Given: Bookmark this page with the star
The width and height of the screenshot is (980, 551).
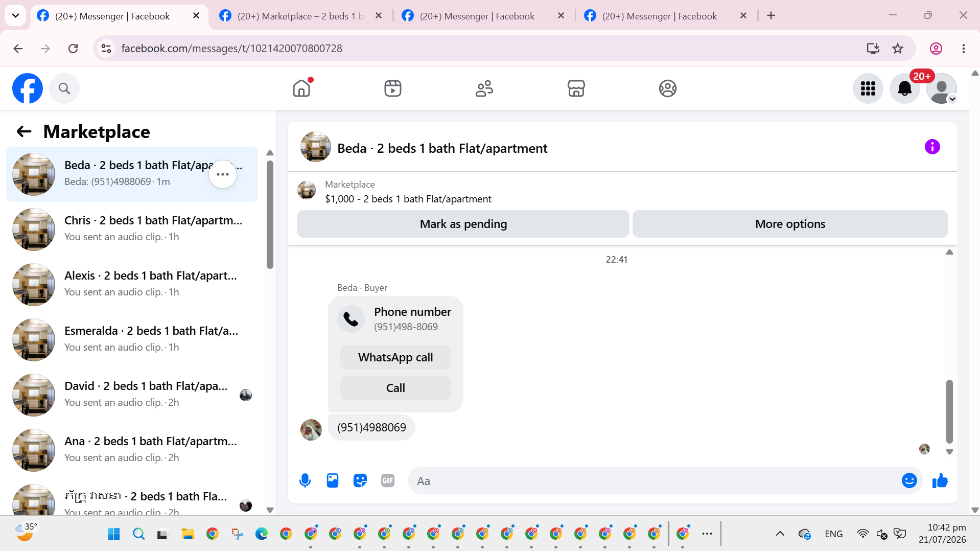Looking at the screenshot, I should tap(898, 49).
